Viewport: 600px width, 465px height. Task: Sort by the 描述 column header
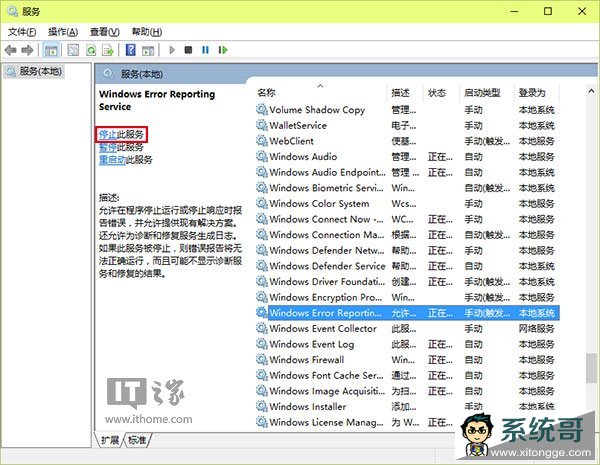coord(401,93)
